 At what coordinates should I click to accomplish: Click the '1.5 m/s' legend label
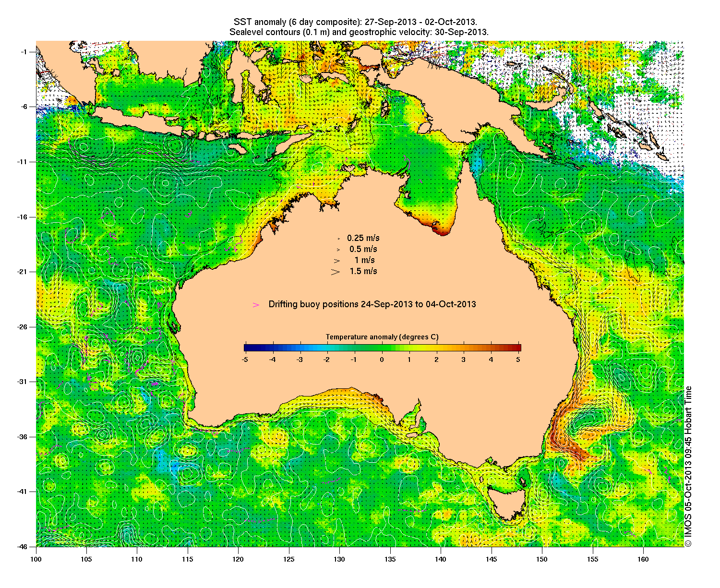tap(363, 271)
